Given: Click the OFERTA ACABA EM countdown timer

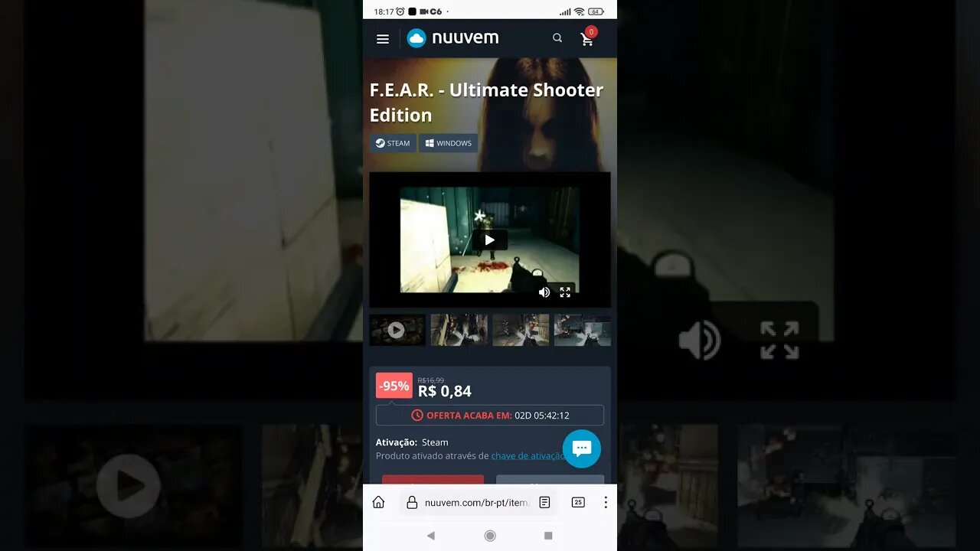Looking at the screenshot, I should tap(490, 416).
